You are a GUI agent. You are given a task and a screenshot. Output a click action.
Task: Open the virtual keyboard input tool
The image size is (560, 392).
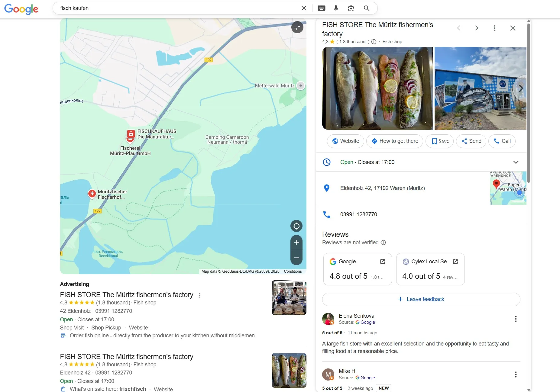322,8
